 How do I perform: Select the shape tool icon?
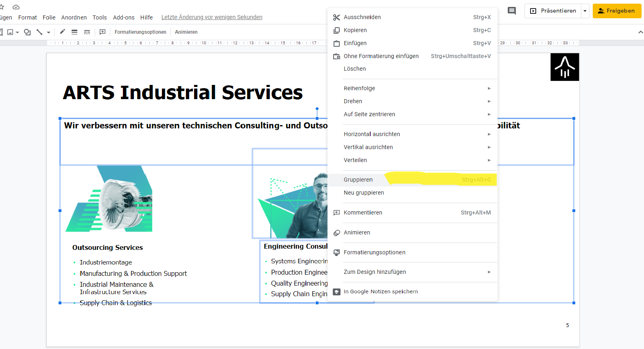pyautogui.click(x=27, y=32)
